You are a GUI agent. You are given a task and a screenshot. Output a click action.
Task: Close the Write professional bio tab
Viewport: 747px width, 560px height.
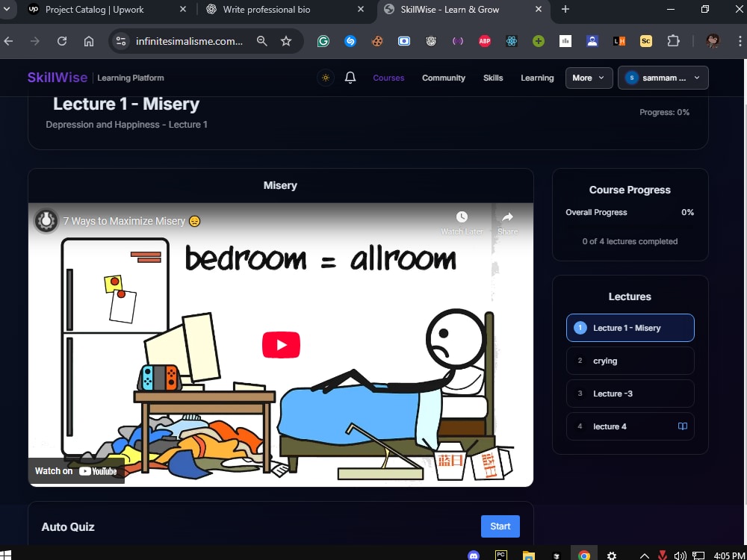pyautogui.click(x=361, y=10)
